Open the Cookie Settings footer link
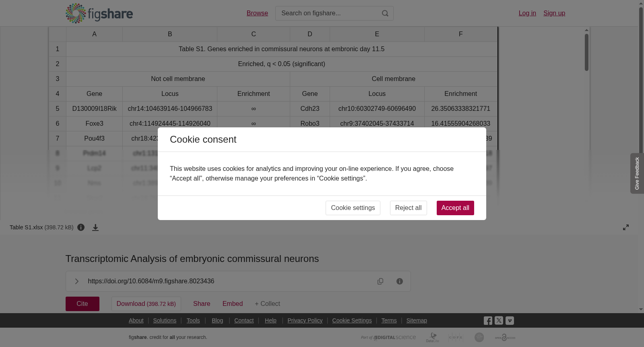The image size is (644, 347). click(352, 320)
